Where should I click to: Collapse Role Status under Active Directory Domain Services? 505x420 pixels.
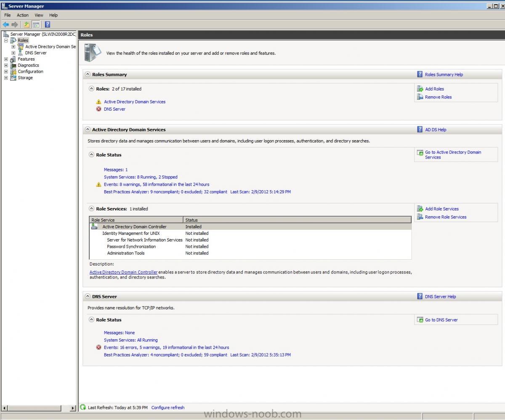[91, 155]
